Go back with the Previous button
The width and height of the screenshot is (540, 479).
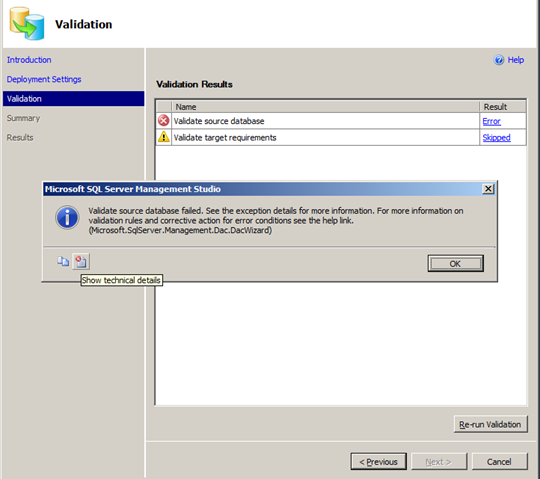pyautogui.click(x=378, y=461)
